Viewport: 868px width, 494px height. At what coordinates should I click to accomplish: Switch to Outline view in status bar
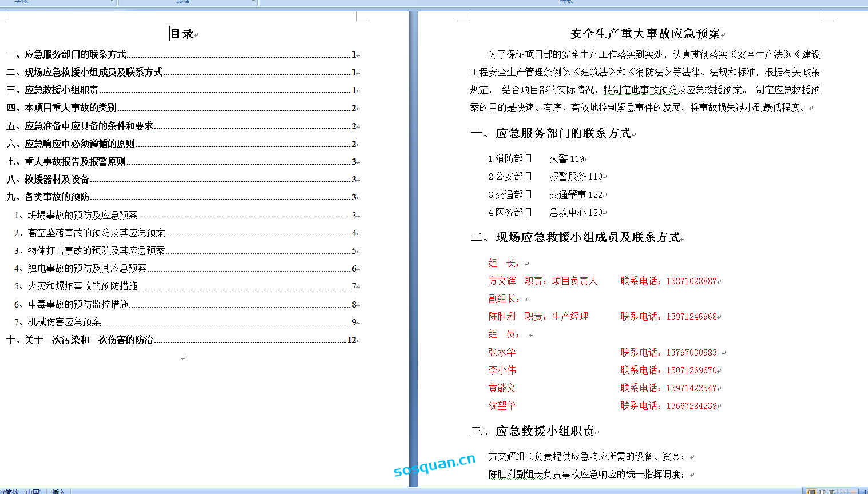(842, 491)
